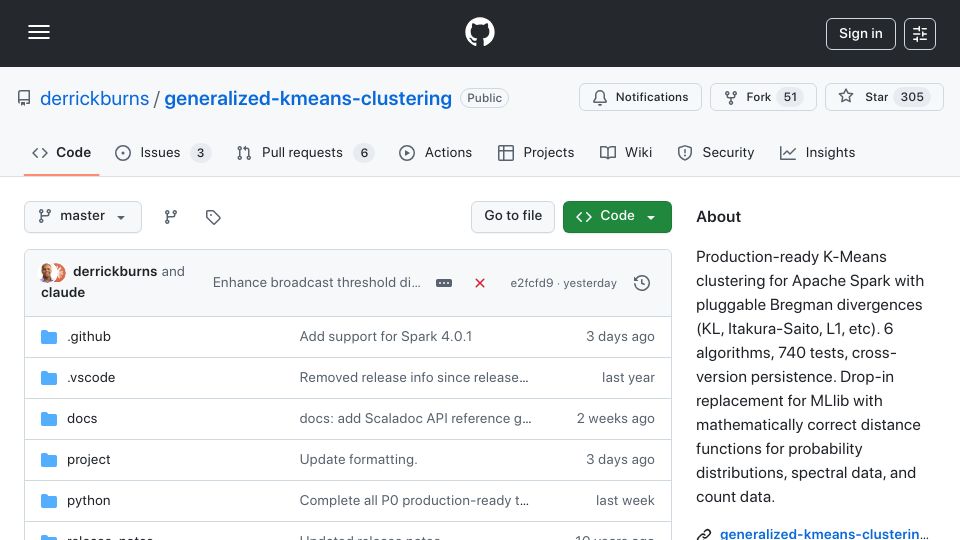The image size is (960, 540).
Task: Expand the green Code dropdown button
Action: [x=617, y=217]
